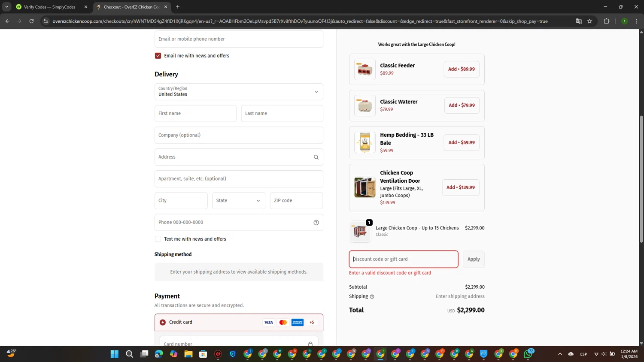Open Microsoft Store from the taskbar
Screen dimensions: 644x362
[x=203, y=354]
